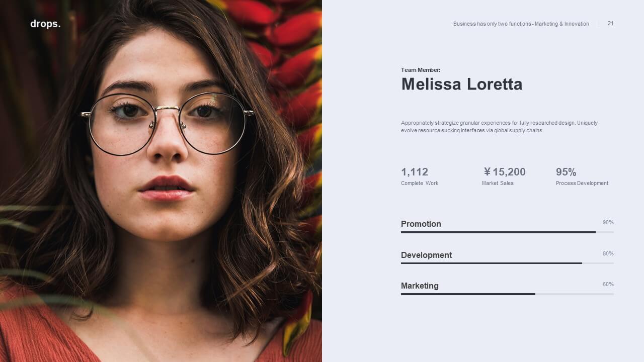The height and width of the screenshot is (362, 644).
Task: Click the Team Member label
Action: tap(421, 70)
